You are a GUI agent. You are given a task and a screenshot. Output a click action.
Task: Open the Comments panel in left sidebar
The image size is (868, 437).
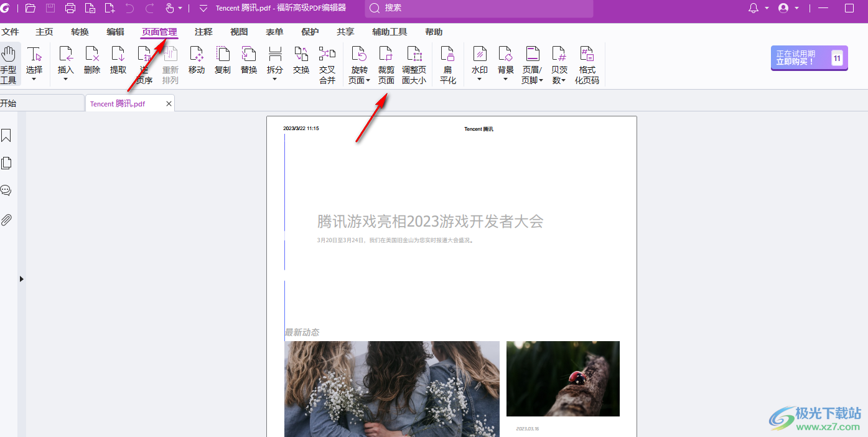click(6, 190)
